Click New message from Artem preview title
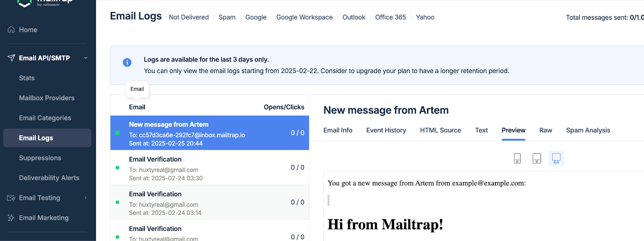The height and width of the screenshot is (241, 644). point(386,110)
